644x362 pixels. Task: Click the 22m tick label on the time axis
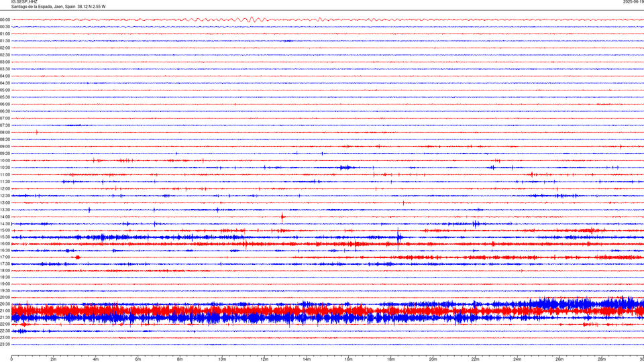pos(475,359)
